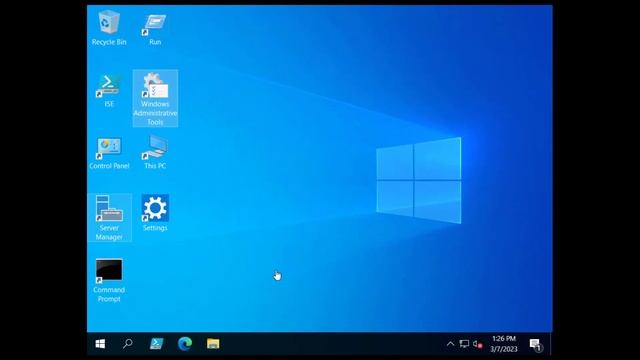Click the Show Desktop strip at taskbar end
The image size is (640, 360).
pos(551,344)
